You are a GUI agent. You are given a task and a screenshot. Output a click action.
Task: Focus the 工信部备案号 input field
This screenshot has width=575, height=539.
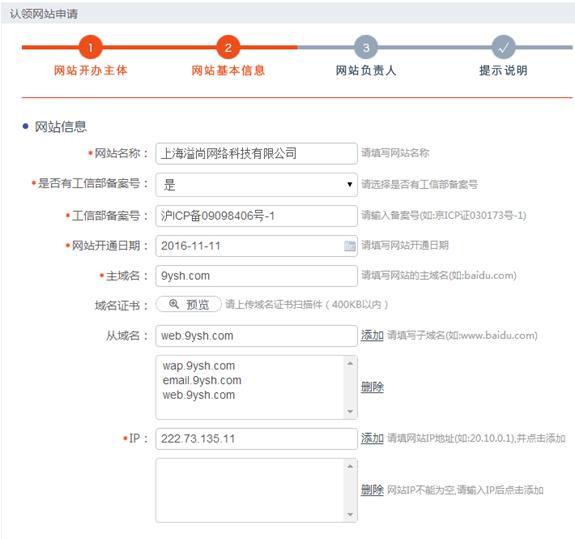click(x=256, y=216)
